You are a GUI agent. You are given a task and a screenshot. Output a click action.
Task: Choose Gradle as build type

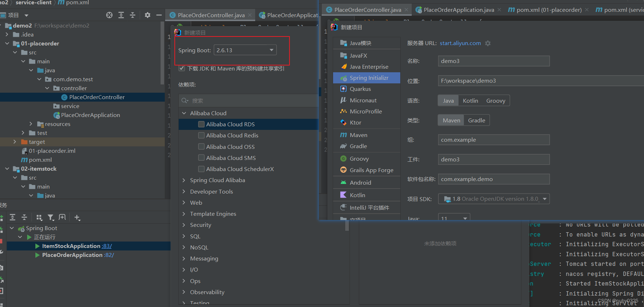(476, 120)
